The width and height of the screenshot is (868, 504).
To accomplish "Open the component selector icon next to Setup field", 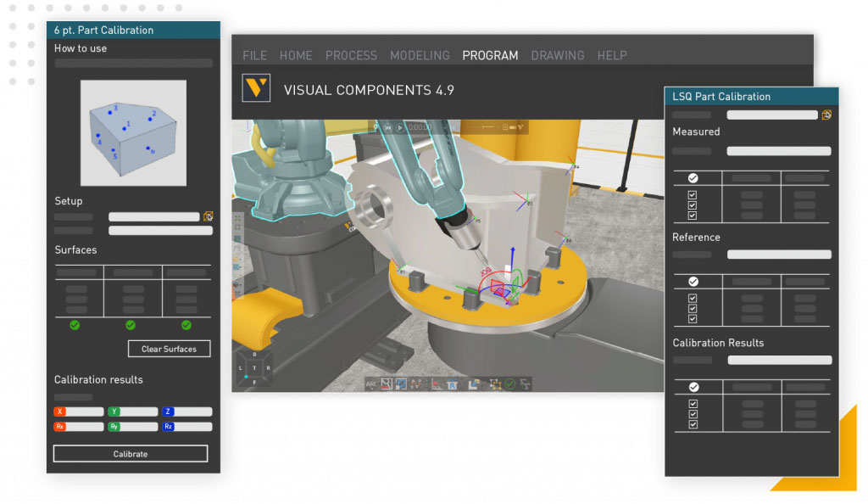I will [x=208, y=216].
